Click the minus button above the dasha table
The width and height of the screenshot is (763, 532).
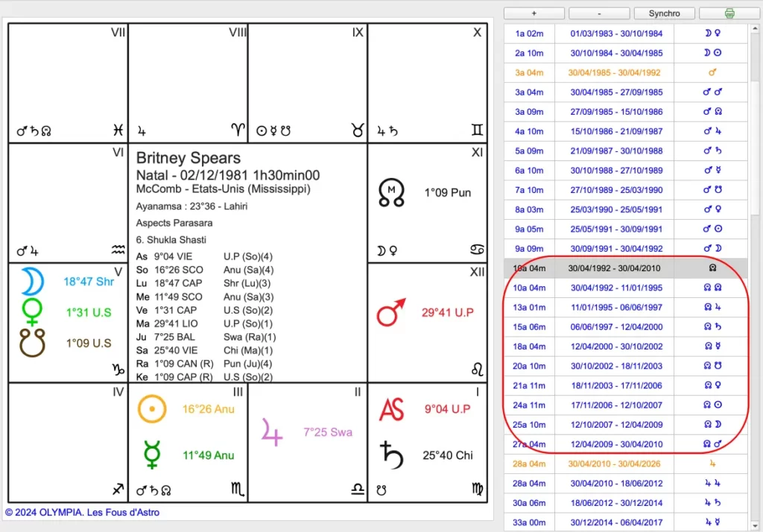[x=599, y=13]
